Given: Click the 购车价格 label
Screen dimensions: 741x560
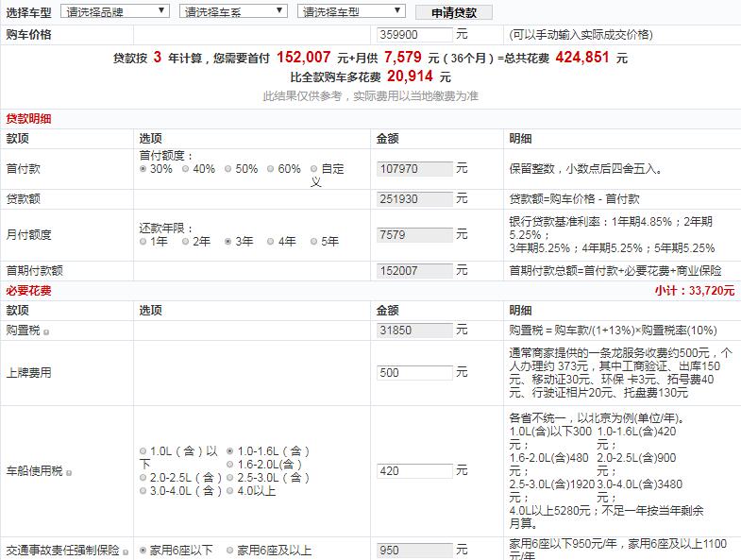Looking at the screenshot, I should pyautogui.click(x=29, y=35).
